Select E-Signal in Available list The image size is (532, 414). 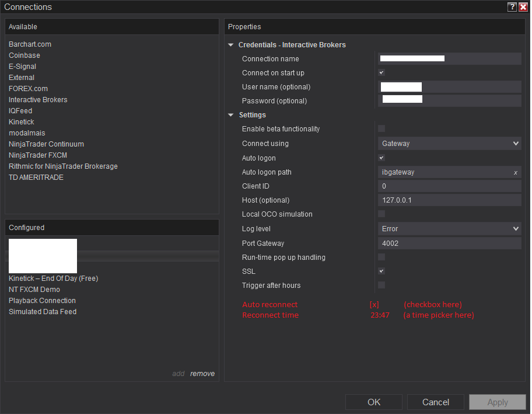pos(22,67)
